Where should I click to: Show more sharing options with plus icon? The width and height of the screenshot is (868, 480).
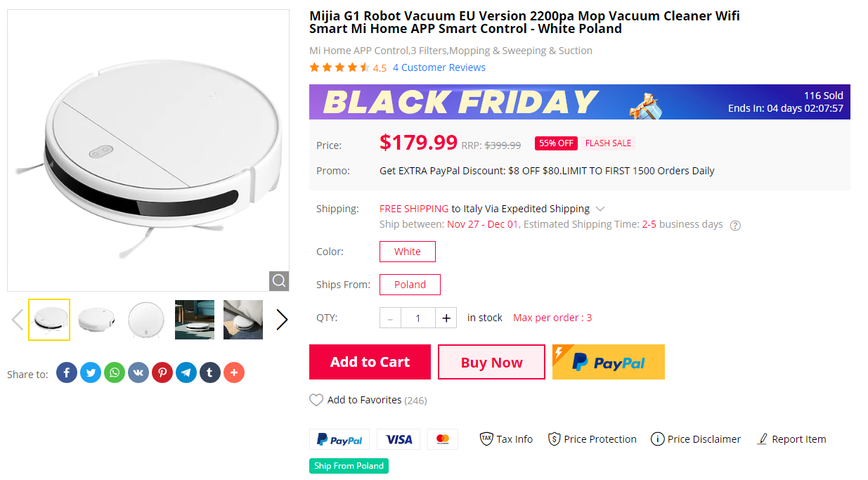pos(234,372)
